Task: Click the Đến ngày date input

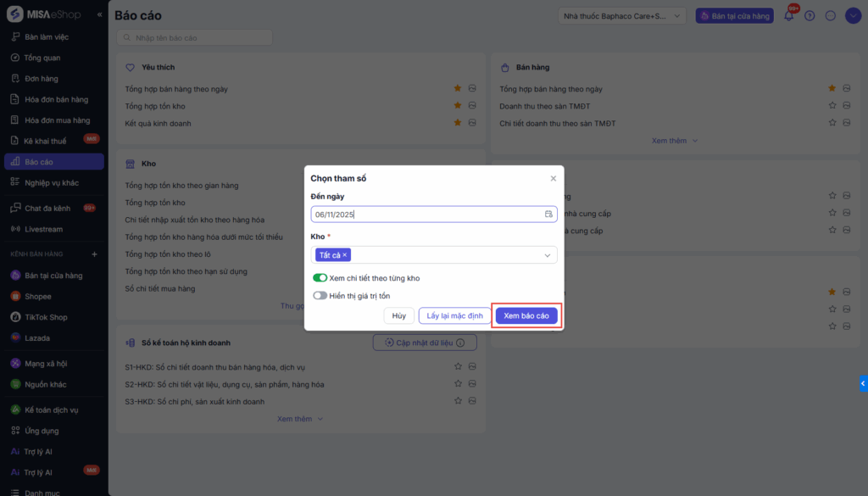Action: [424, 215]
